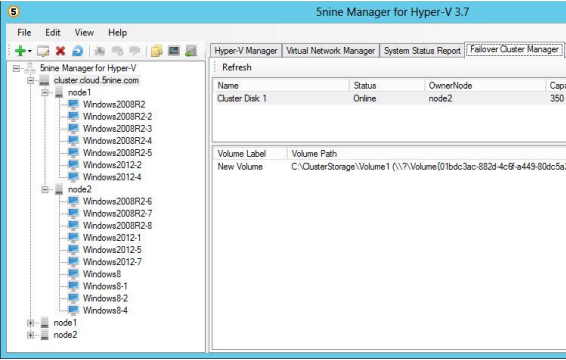Screen dimensions: 566x360
Task: Collapse node1 under the cluster
Action: coord(45,92)
